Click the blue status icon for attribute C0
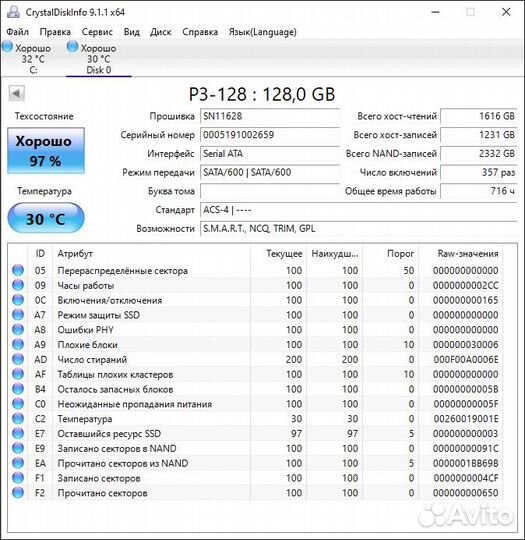This screenshot has height=540, width=525. pos(18,404)
